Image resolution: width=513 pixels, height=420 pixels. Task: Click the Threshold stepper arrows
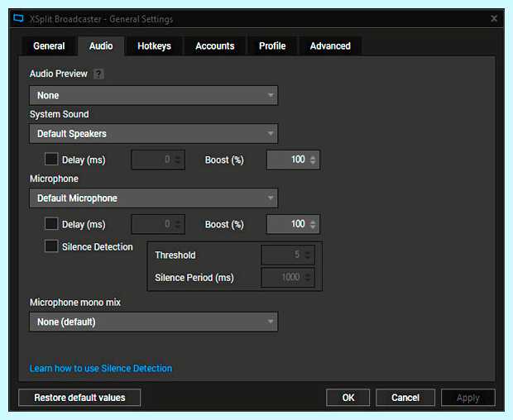[x=308, y=255]
